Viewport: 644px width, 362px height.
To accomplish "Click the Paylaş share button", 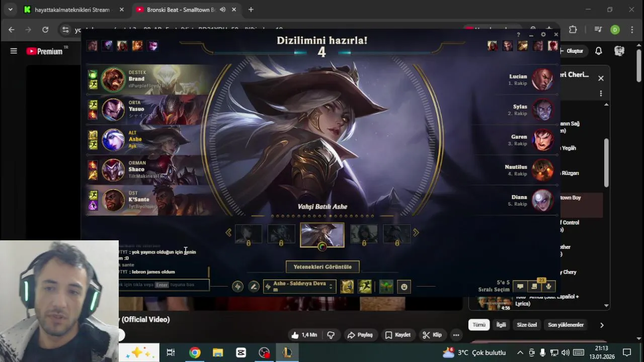I will pos(360,335).
